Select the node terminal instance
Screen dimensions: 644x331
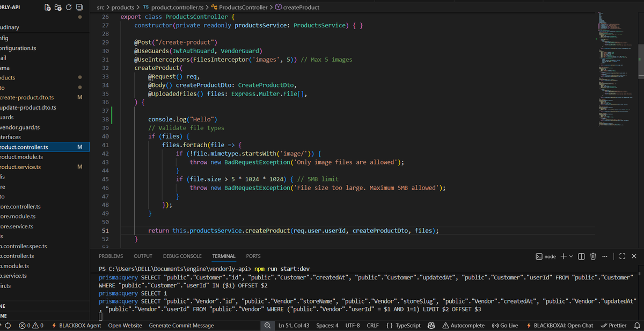pos(546,256)
